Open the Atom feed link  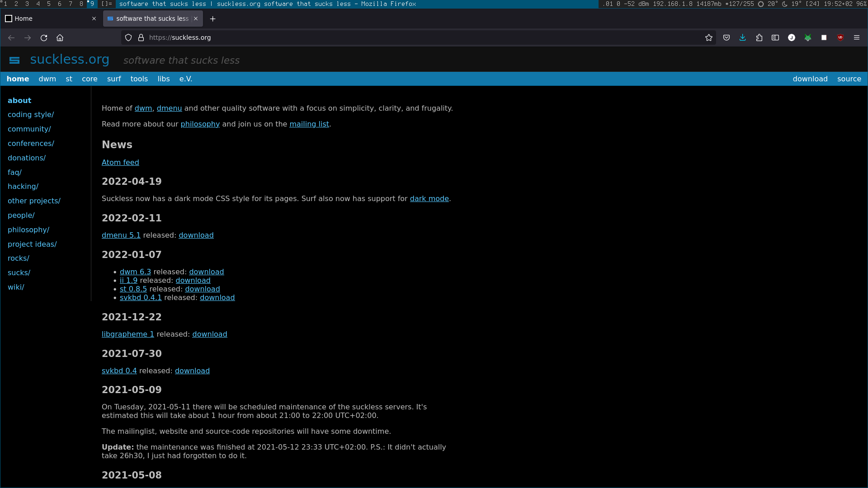120,163
